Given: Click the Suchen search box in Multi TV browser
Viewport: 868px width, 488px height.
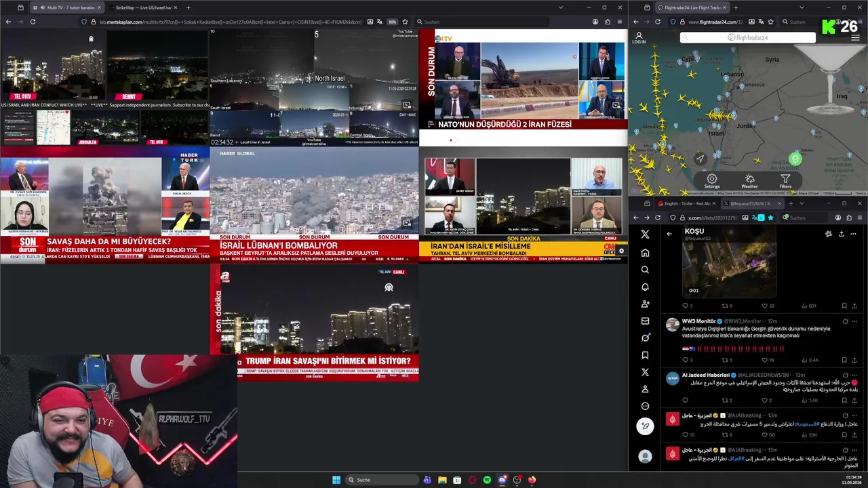Looking at the screenshot, I should [x=481, y=22].
